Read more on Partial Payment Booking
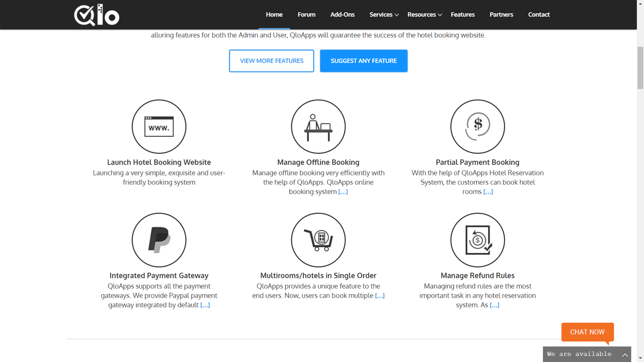Screen dimensions: 644x362 coord(488,192)
